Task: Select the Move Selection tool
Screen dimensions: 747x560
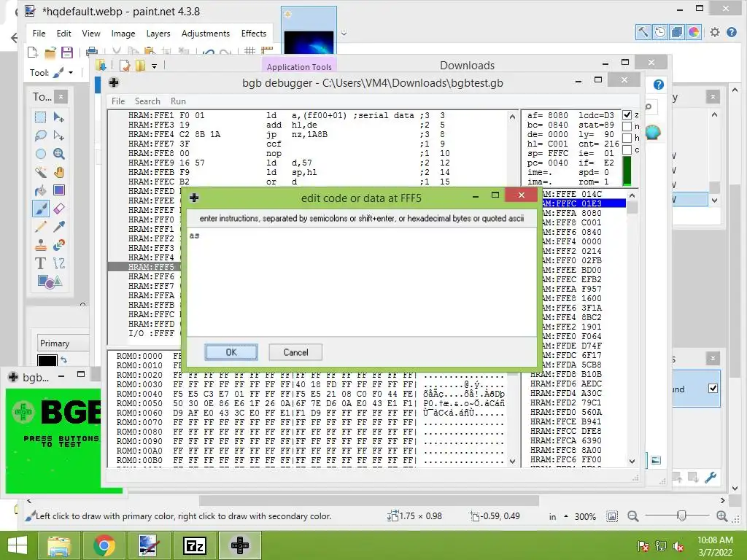Action: (x=59, y=135)
